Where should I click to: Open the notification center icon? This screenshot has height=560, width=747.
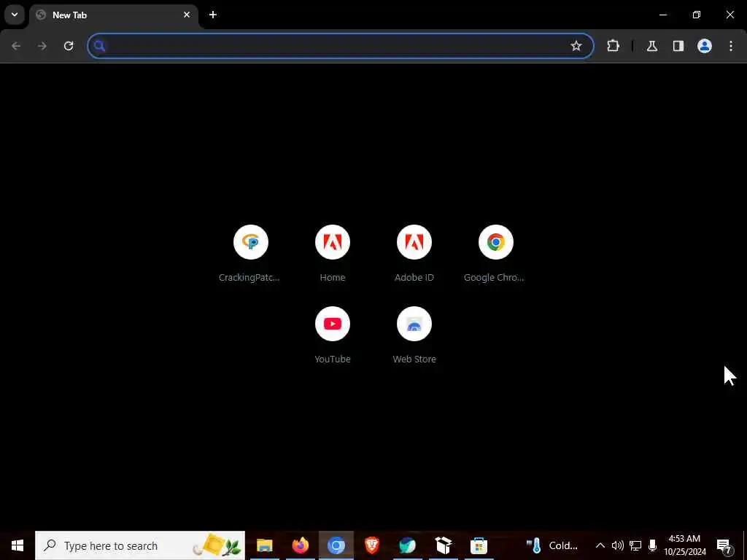[724, 545]
